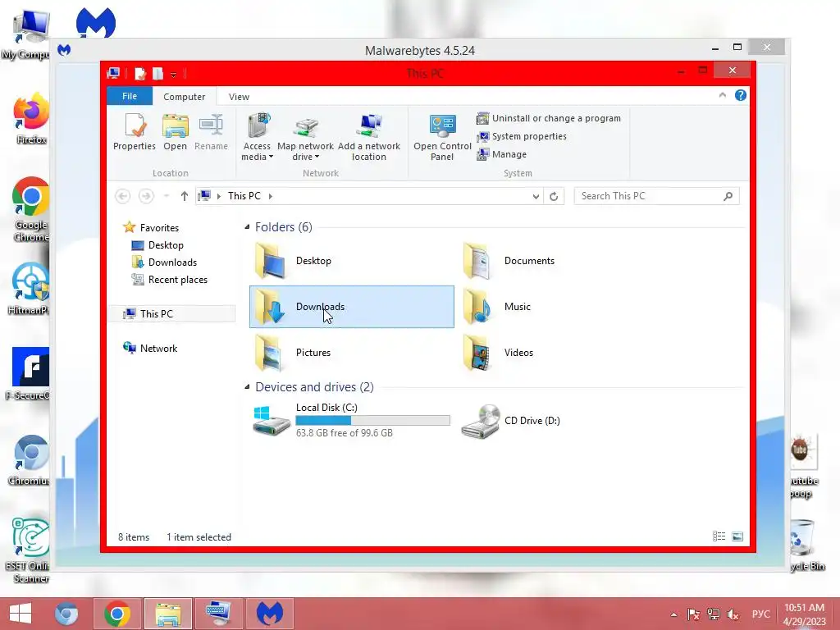Viewport: 840px width, 630px height.
Task: Click Add a network location icon
Action: point(369,126)
